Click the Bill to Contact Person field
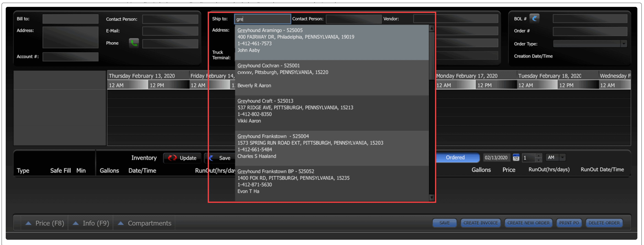 170,19
